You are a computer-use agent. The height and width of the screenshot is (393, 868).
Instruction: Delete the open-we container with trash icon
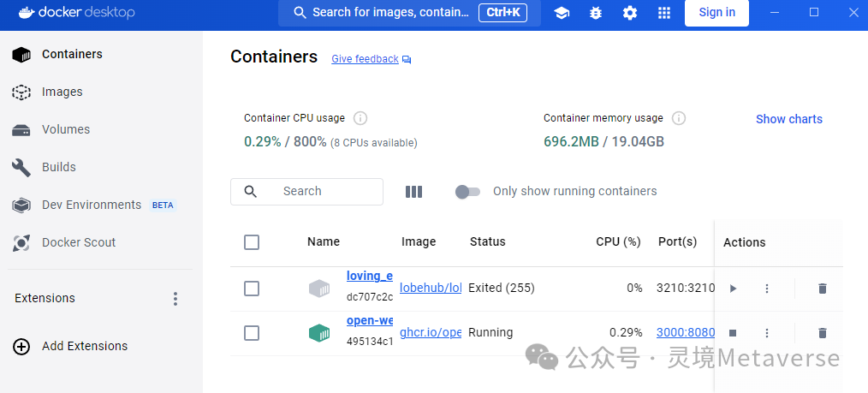pos(822,333)
